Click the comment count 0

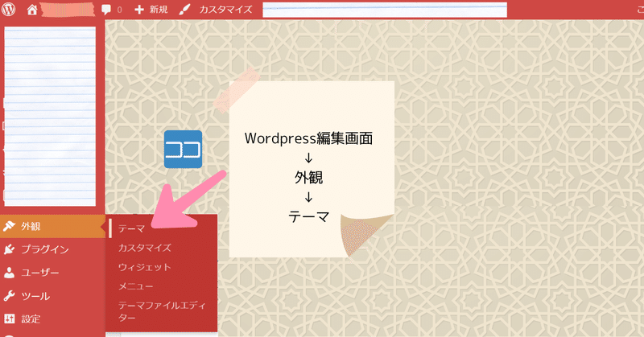[119, 10]
